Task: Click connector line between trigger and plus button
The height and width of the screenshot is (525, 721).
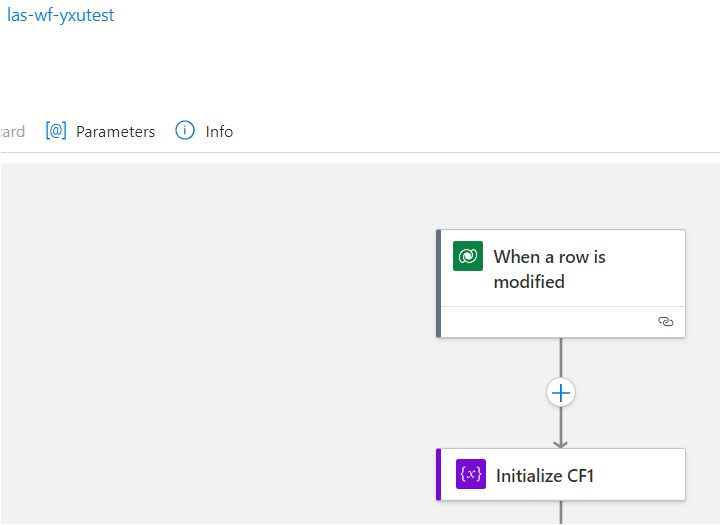Action: click(561, 358)
